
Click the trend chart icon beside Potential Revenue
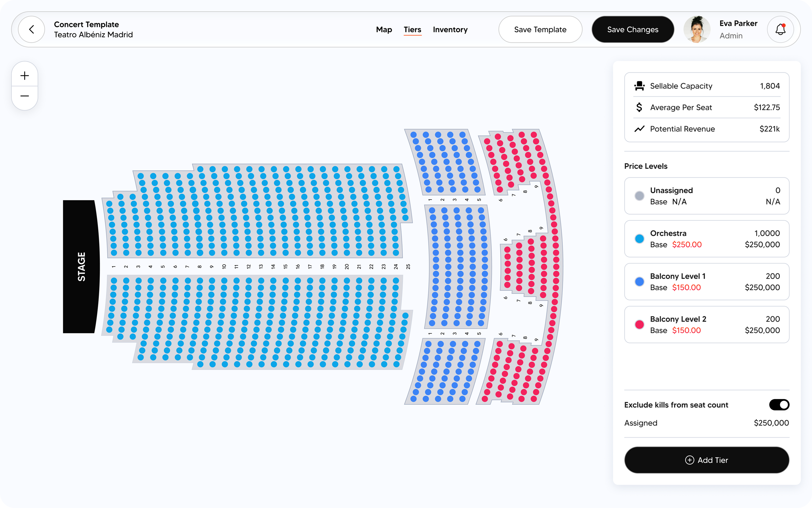tap(640, 129)
